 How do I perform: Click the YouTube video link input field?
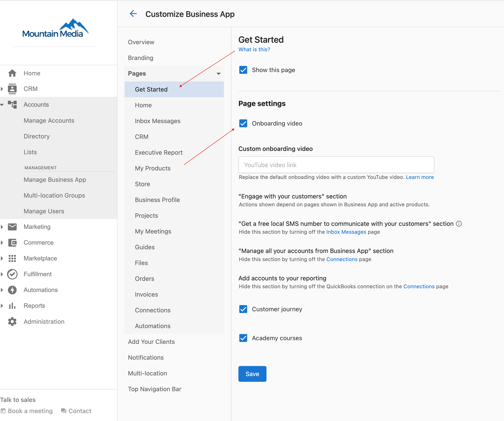336,165
